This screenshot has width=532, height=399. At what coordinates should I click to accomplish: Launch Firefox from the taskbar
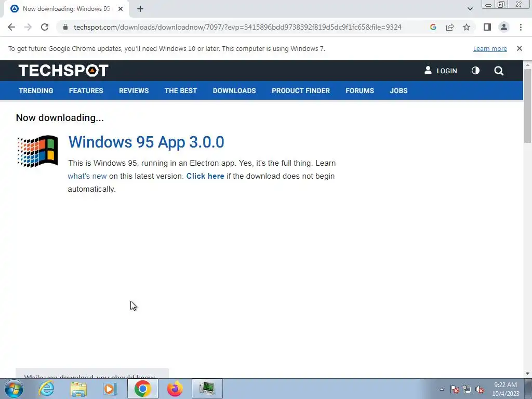coord(175,389)
